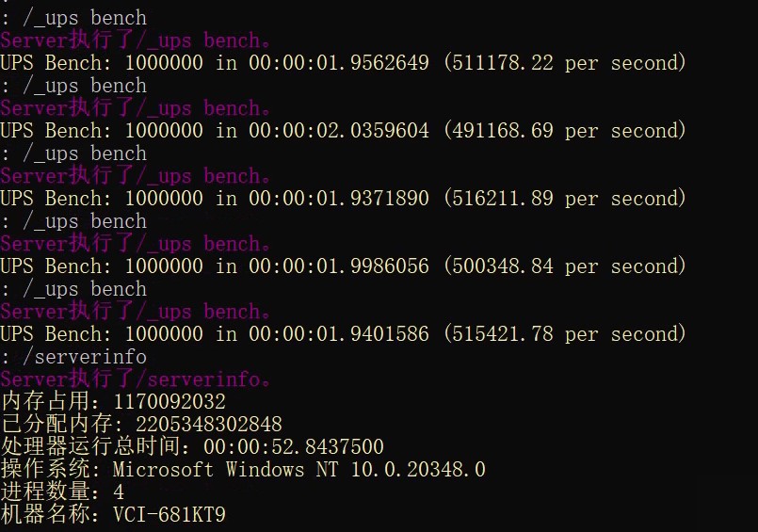Click the version number 10.0.20348.0
The height and width of the screenshot is (532, 758).
coord(418,469)
